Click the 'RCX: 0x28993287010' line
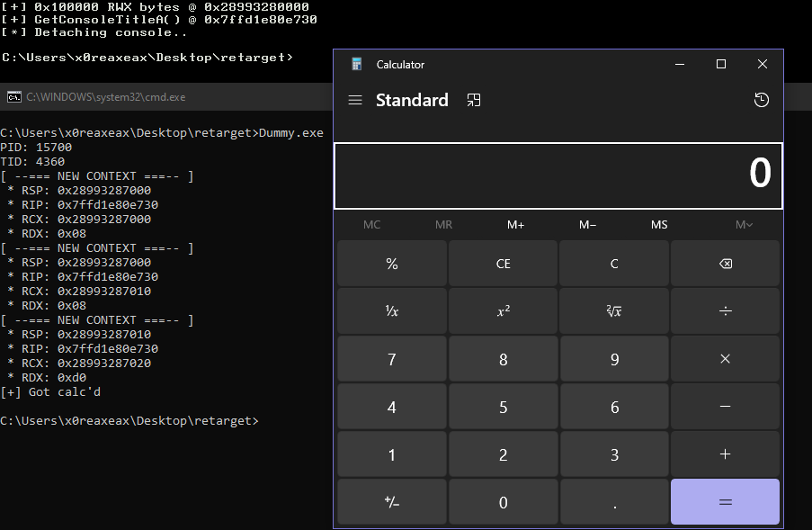This screenshot has height=530, width=812. click(79, 291)
